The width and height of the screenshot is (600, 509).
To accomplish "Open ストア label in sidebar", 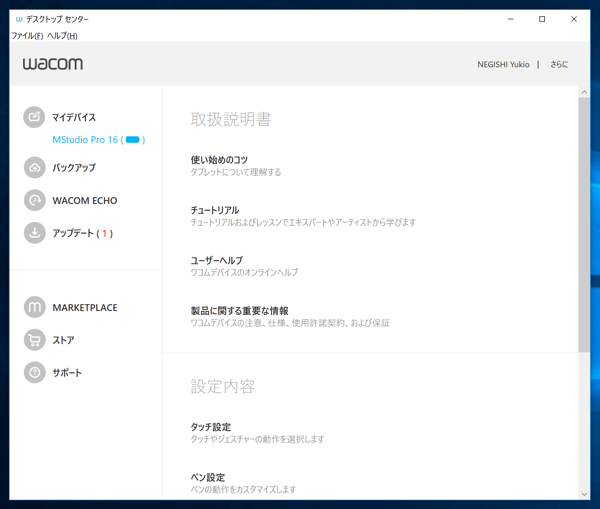I will pos(63,340).
